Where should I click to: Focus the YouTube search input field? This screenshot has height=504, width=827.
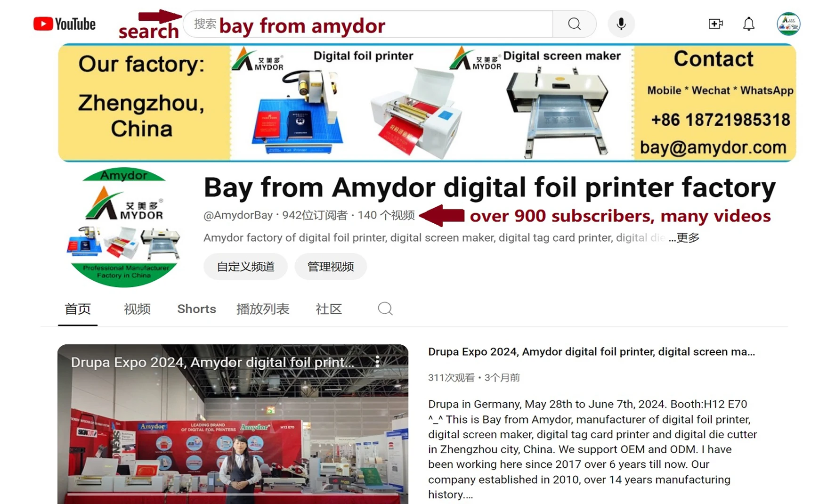[x=367, y=24]
